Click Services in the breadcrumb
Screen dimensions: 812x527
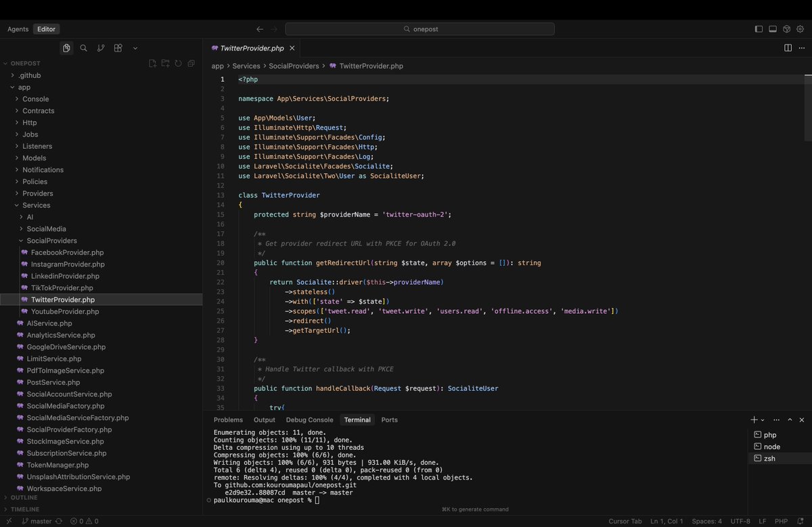click(x=246, y=66)
